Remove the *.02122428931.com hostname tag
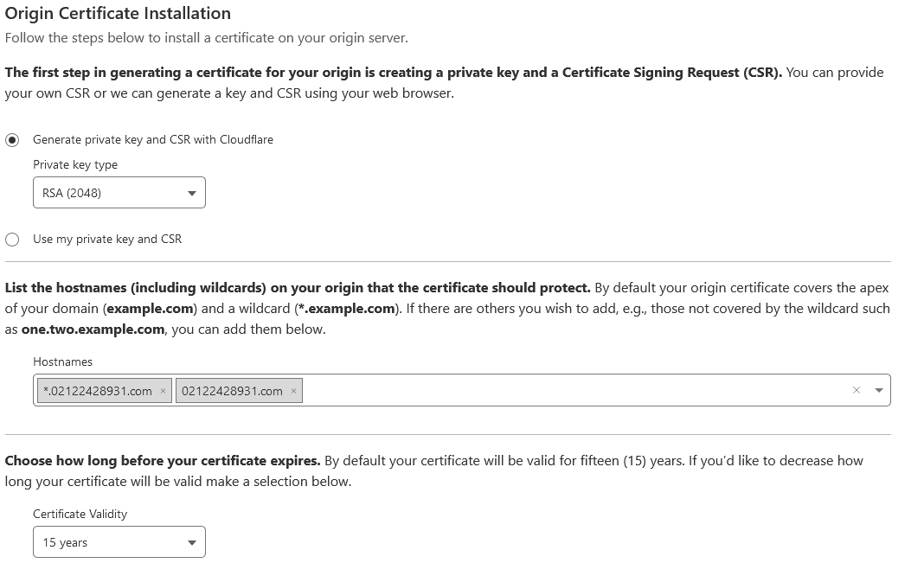 [164, 391]
